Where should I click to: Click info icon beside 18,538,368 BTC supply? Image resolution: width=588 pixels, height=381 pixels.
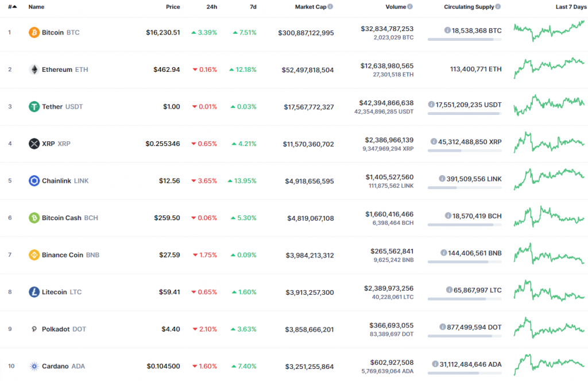pyautogui.click(x=447, y=30)
